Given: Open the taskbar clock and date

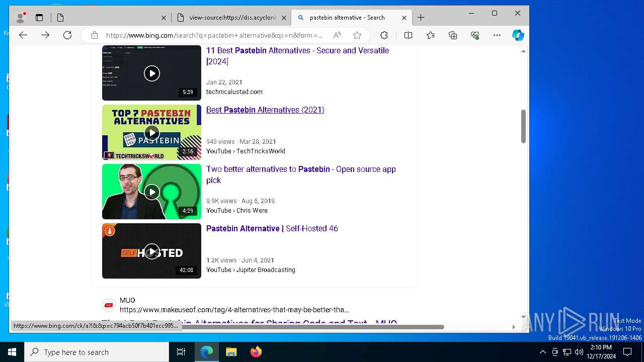Looking at the screenshot, I should click(x=601, y=352).
